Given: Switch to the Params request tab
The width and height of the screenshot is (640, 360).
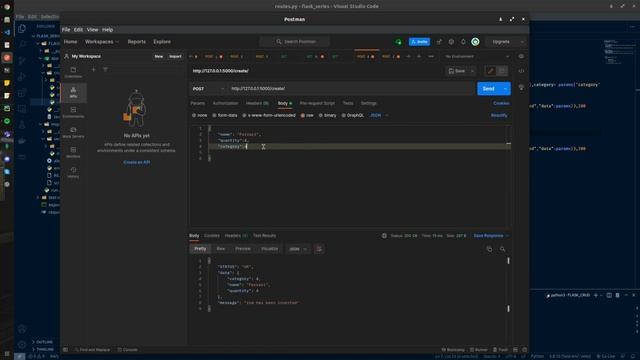Looking at the screenshot, I should [198, 103].
